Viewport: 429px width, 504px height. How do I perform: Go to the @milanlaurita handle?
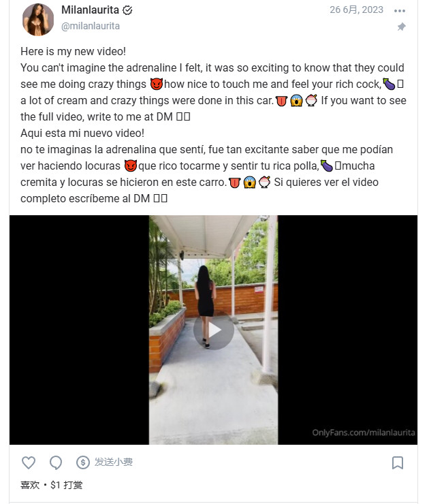(x=91, y=26)
